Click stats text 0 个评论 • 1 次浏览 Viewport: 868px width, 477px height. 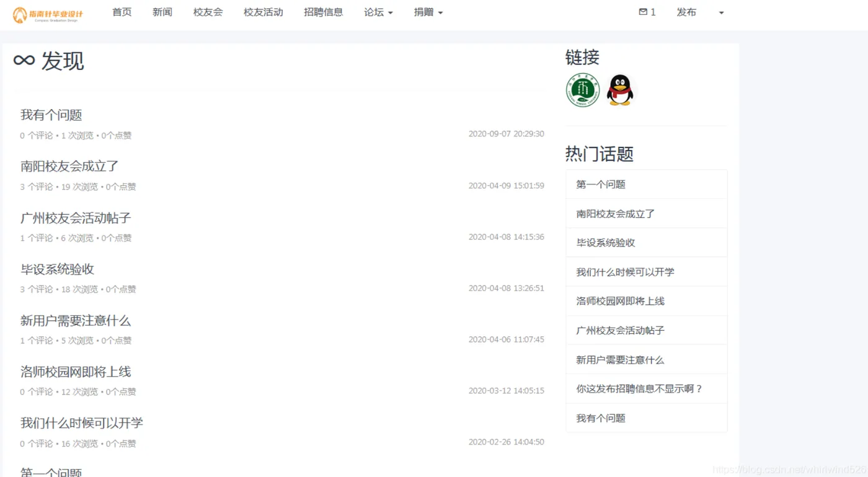coord(57,136)
